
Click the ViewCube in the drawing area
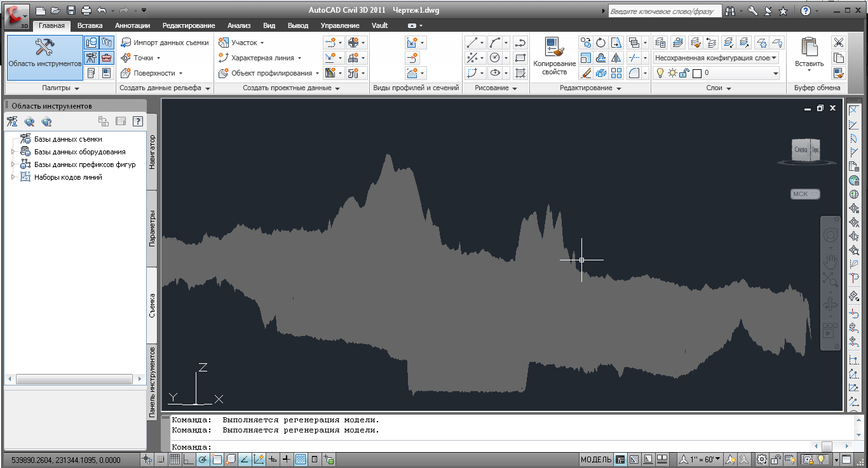(806, 152)
